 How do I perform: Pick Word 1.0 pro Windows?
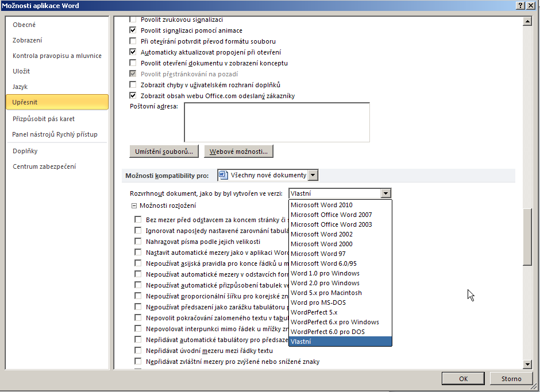pos(340,273)
